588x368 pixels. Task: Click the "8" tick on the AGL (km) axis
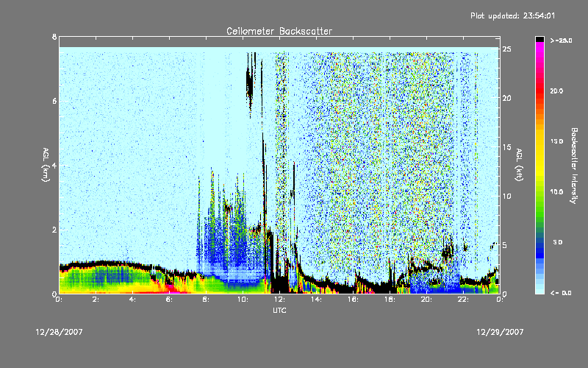click(x=54, y=37)
